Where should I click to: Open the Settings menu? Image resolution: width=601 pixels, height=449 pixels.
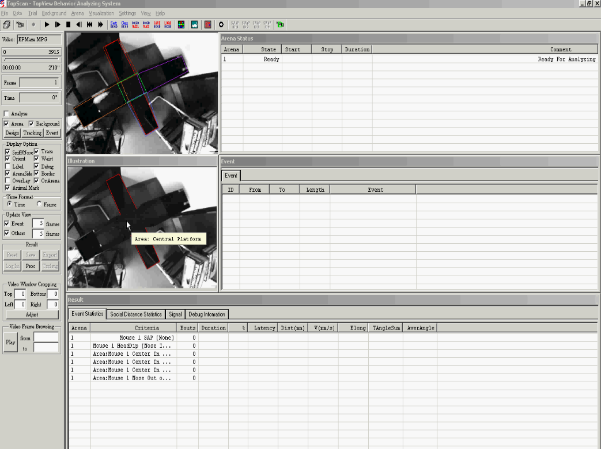tap(127, 12)
